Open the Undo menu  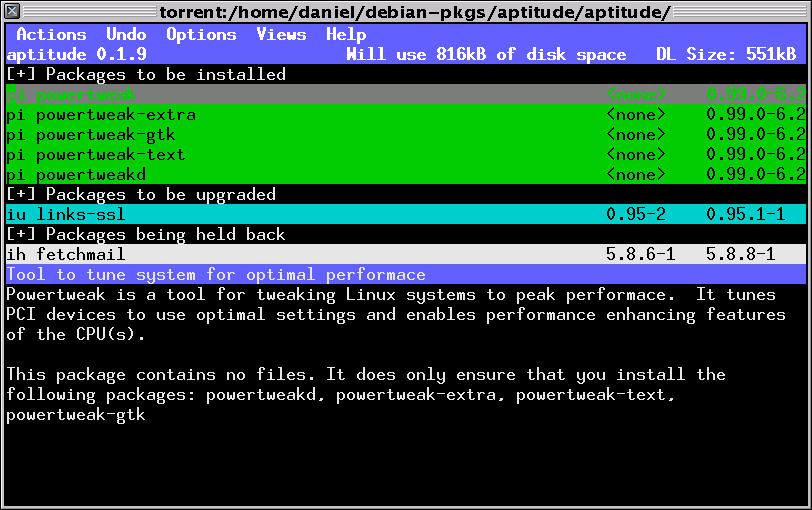click(126, 34)
